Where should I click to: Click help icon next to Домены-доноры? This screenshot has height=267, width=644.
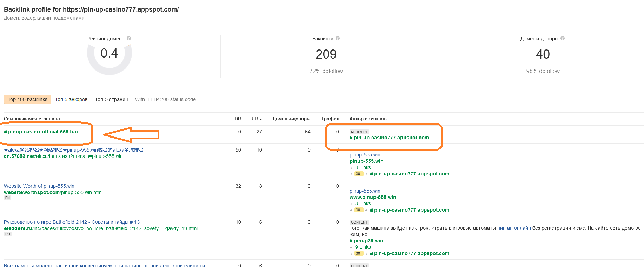(563, 39)
